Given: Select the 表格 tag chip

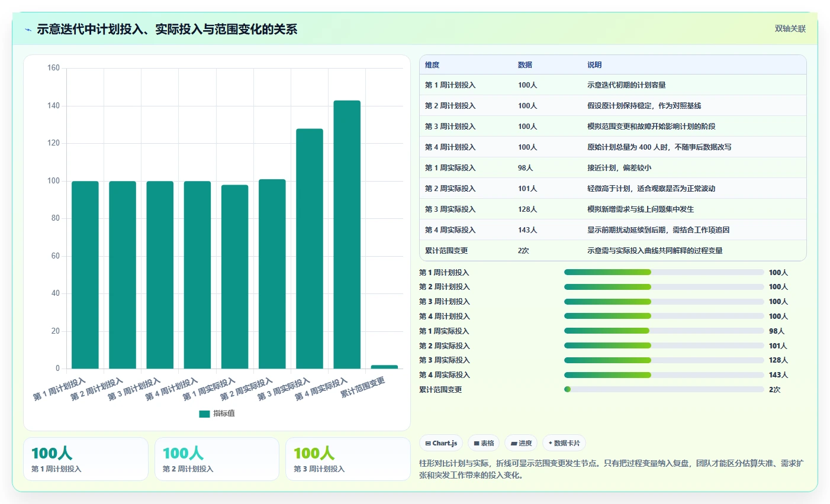Looking at the screenshot, I should [x=484, y=443].
